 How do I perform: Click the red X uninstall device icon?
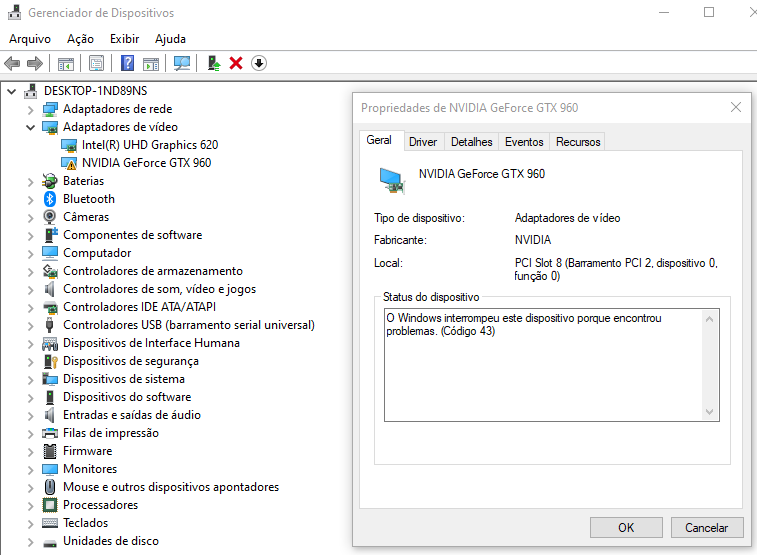click(x=236, y=63)
